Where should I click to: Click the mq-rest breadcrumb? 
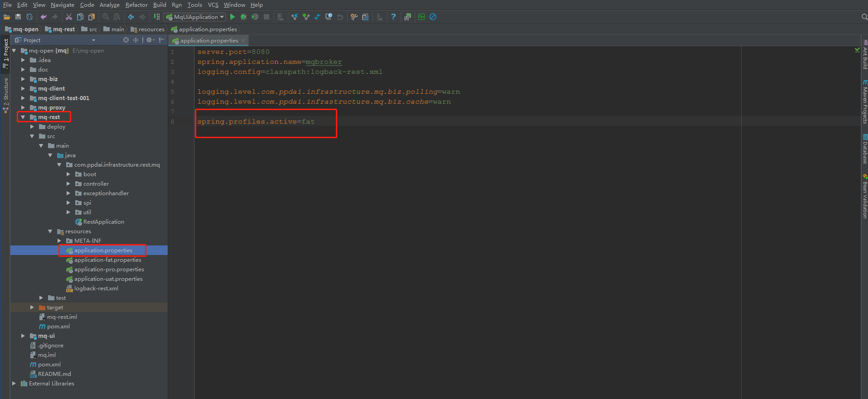click(x=60, y=29)
